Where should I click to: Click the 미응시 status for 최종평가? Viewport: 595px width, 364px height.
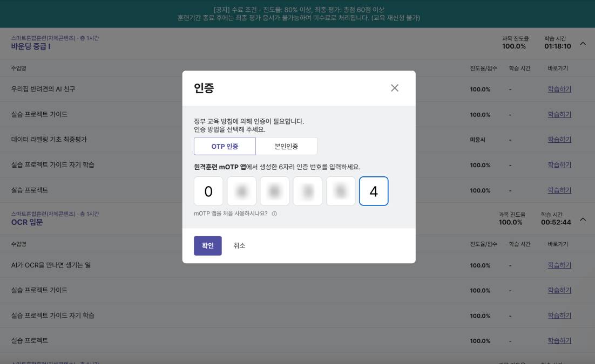pyautogui.click(x=477, y=139)
